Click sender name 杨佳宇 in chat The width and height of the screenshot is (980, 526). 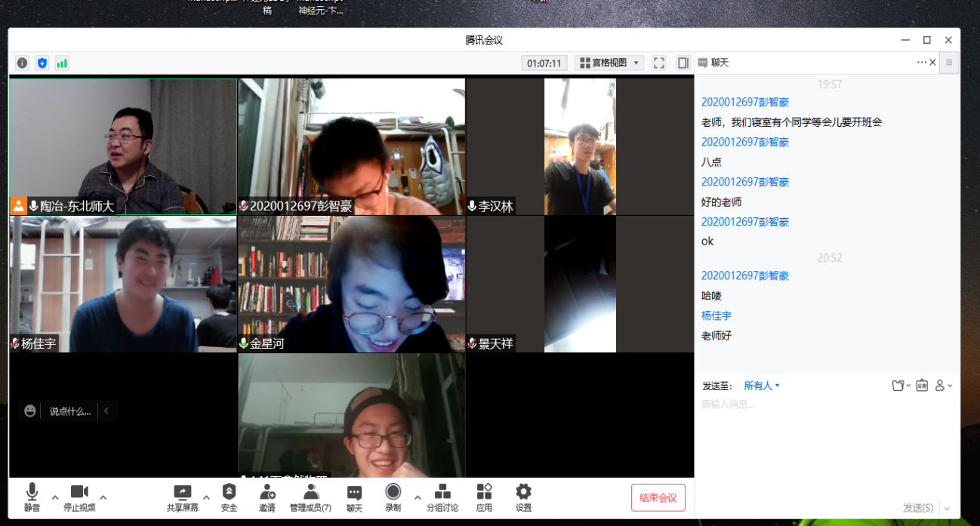pos(717,315)
